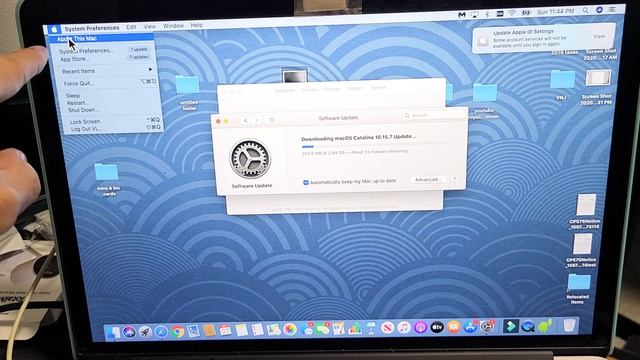Open AirPlay display menu in menu bar

click(x=475, y=15)
